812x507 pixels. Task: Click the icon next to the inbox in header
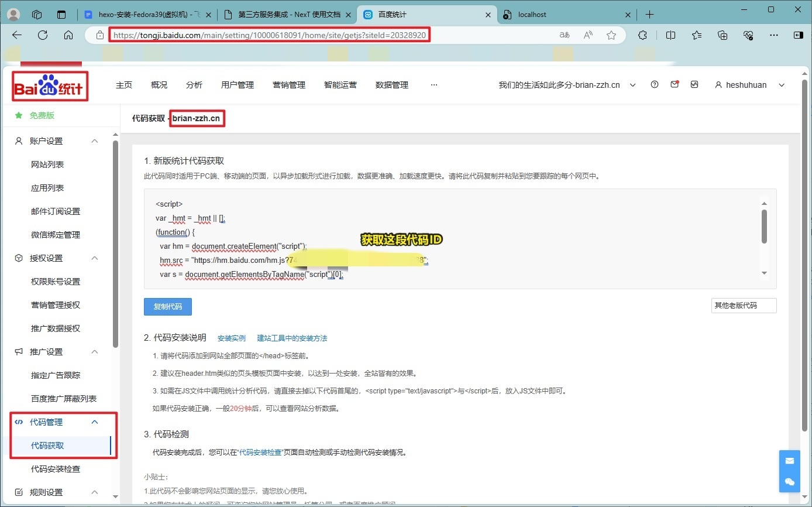click(x=694, y=84)
